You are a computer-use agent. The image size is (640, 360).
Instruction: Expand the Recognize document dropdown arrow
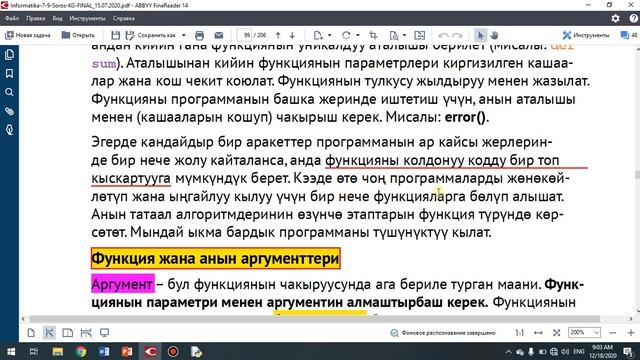404,35
